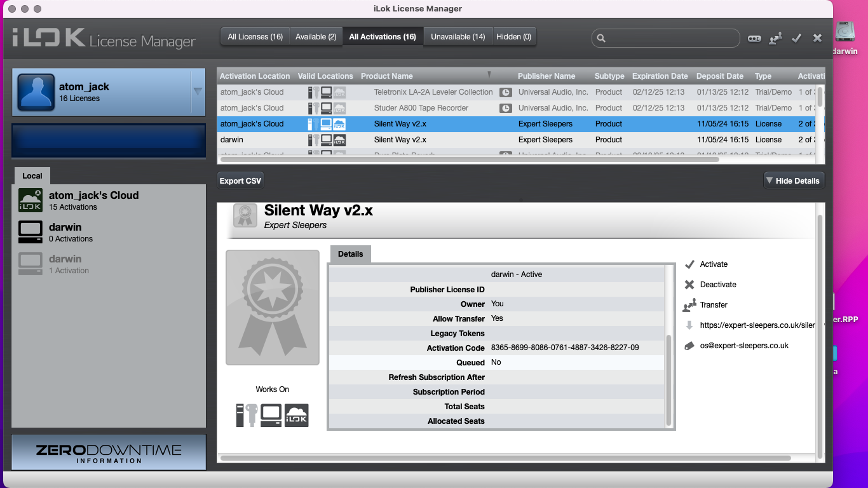
Task: Toggle the Product Name column sort arrow
Action: 489,76
